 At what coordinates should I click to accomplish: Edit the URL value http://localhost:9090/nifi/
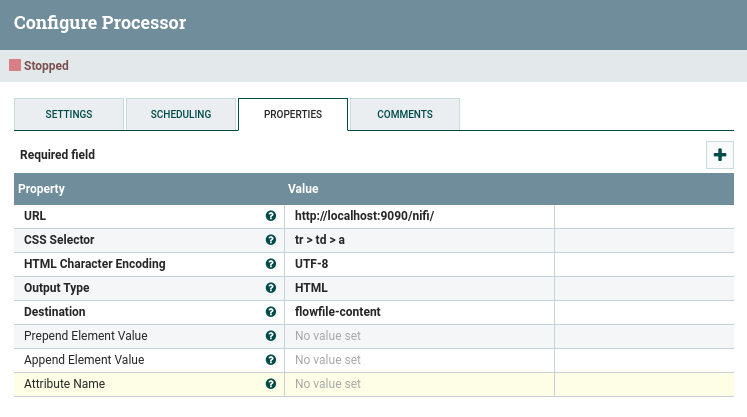pos(419,216)
